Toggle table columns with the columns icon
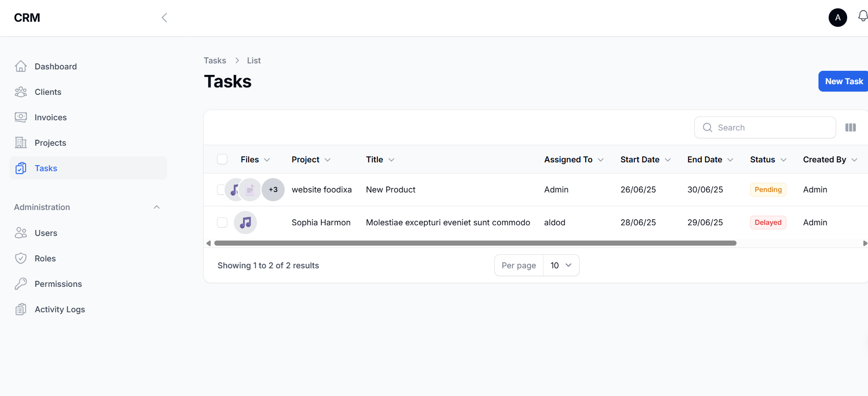 click(x=850, y=128)
